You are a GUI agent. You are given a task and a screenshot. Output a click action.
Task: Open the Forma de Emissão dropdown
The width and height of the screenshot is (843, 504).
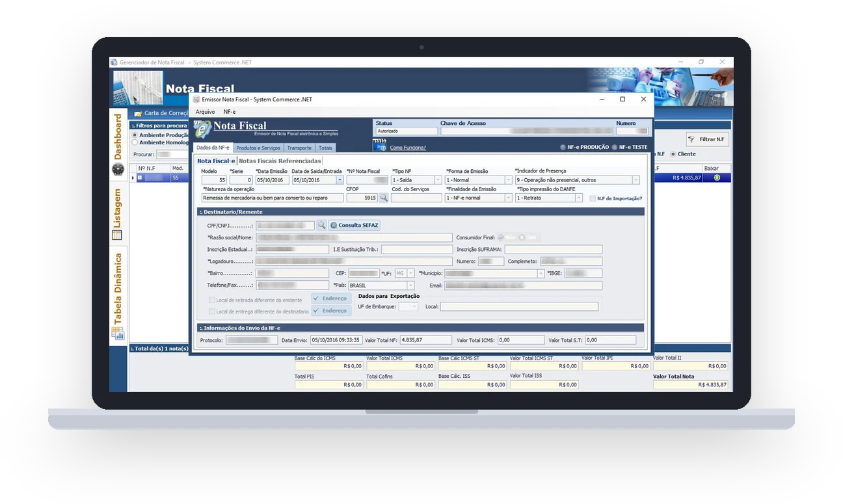pyautogui.click(x=509, y=180)
